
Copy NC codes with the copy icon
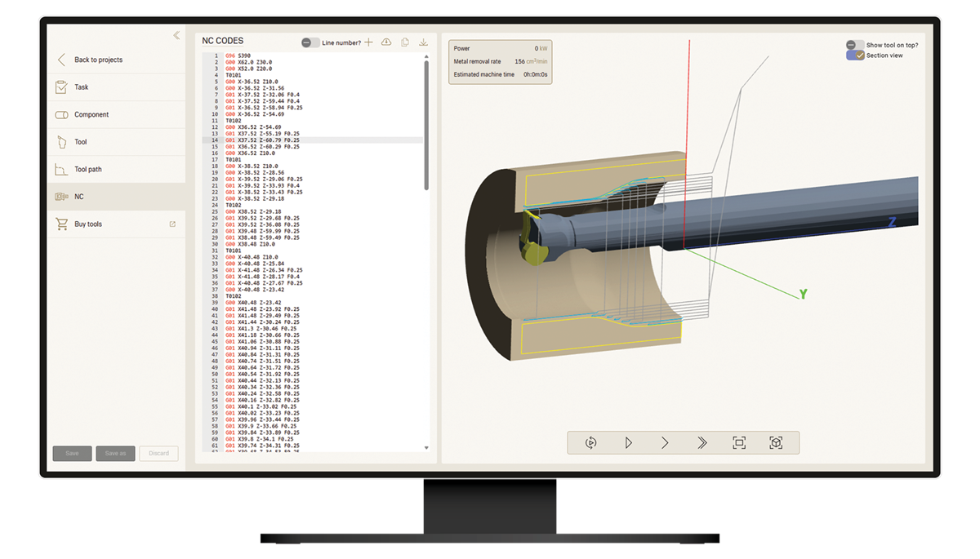click(405, 42)
